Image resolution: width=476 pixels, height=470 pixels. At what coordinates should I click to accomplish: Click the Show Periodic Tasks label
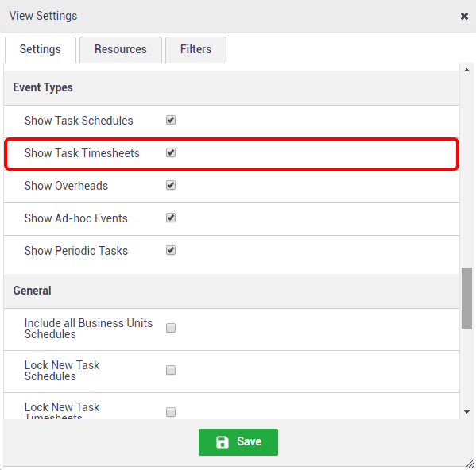(76, 251)
